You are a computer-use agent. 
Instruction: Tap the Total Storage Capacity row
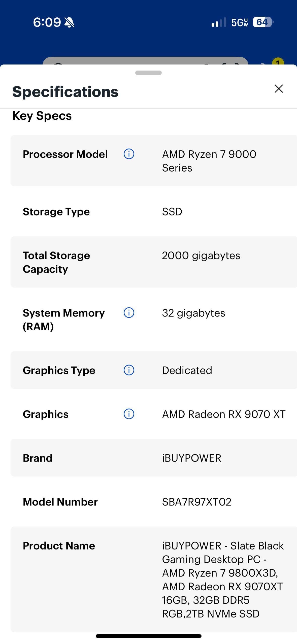154,262
